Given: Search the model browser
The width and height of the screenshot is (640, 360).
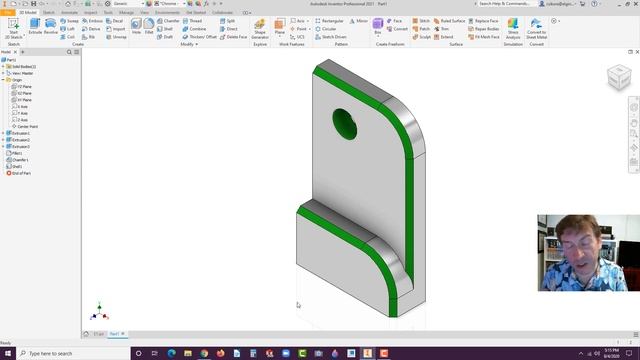Looking at the screenshot, I should click(x=69, y=52).
